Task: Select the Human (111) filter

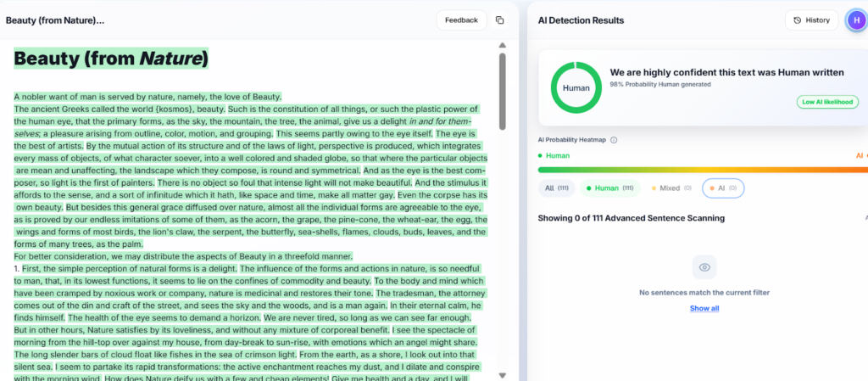Action: 610,188
